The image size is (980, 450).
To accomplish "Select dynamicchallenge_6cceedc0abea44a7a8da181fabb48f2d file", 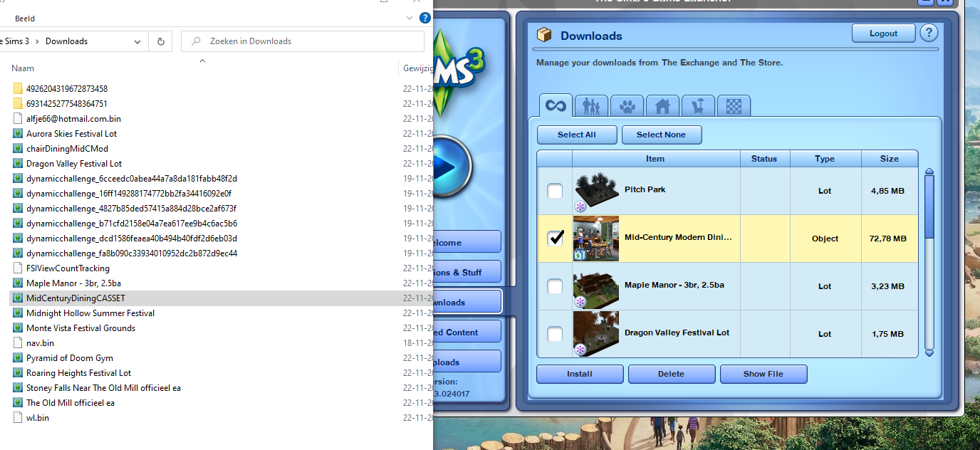I will 132,179.
